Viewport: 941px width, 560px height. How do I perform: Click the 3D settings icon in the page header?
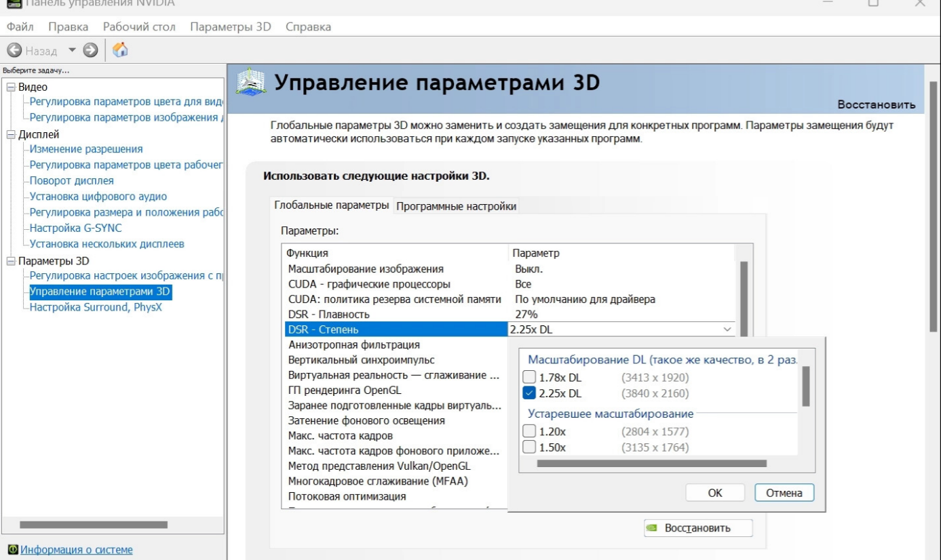pos(250,83)
